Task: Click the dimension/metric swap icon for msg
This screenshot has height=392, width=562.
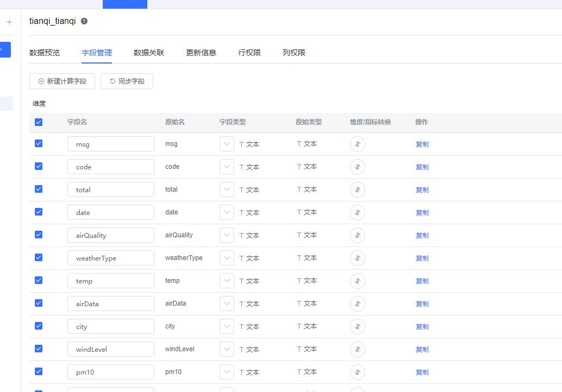Action: click(x=357, y=144)
